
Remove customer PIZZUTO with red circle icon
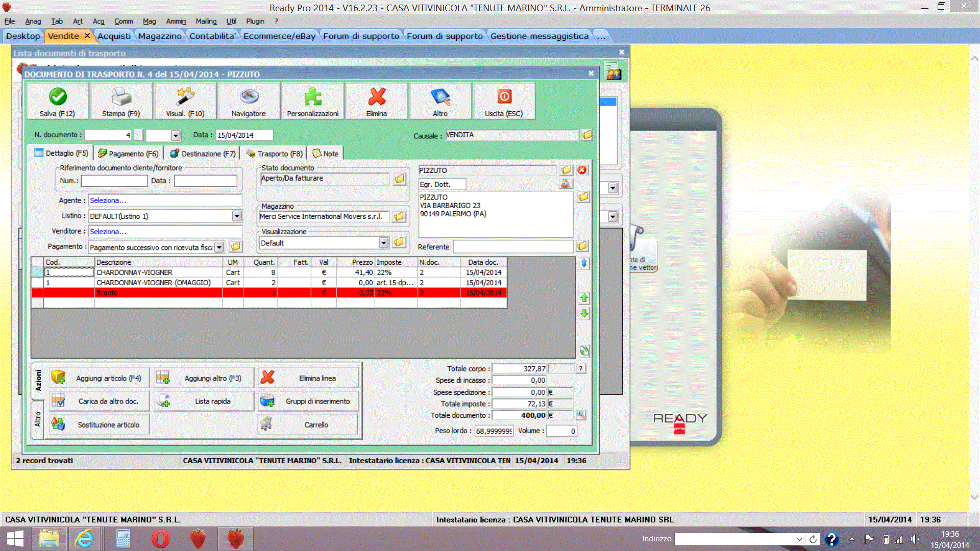[582, 170]
